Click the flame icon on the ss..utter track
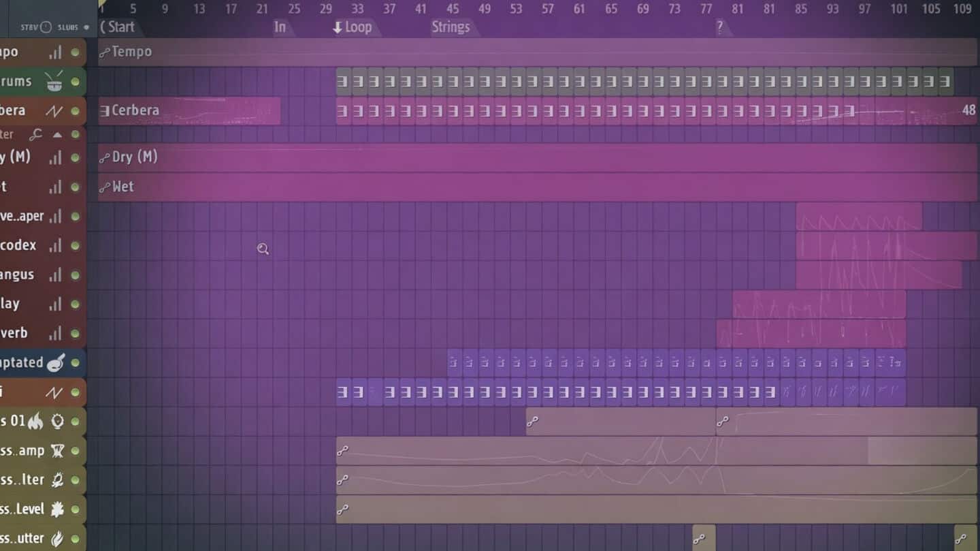This screenshot has height=551, width=980. point(57,539)
